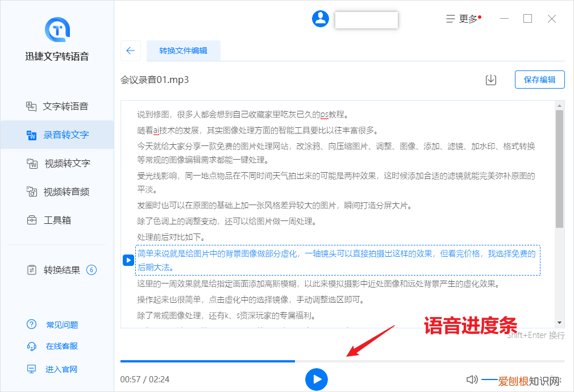This screenshot has height=392, width=574.
Task: Click the 保存编辑 save button
Action: coord(539,79)
